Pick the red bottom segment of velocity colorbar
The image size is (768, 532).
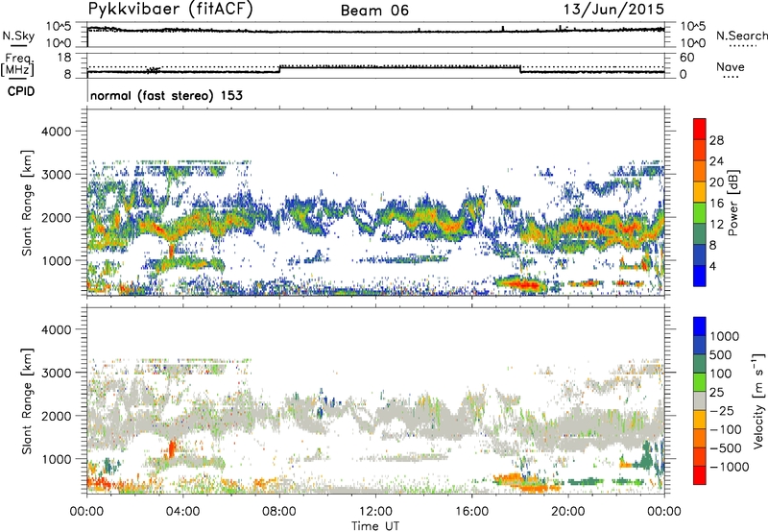coord(700,475)
